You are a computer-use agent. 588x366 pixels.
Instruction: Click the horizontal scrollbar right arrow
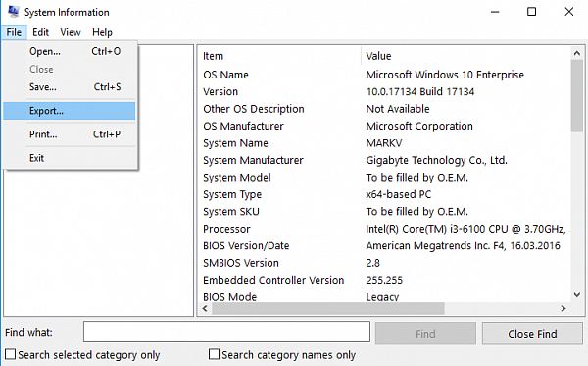[563, 308]
